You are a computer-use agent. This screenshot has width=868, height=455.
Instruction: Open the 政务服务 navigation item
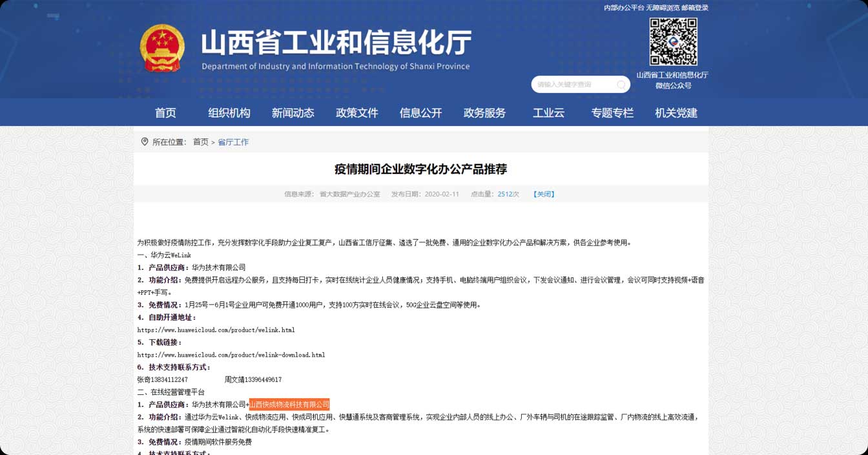click(485, 112)
